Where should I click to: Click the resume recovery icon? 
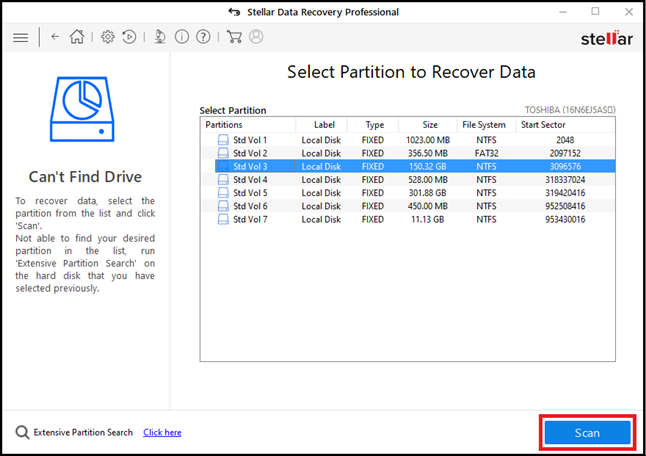point(129,37)
